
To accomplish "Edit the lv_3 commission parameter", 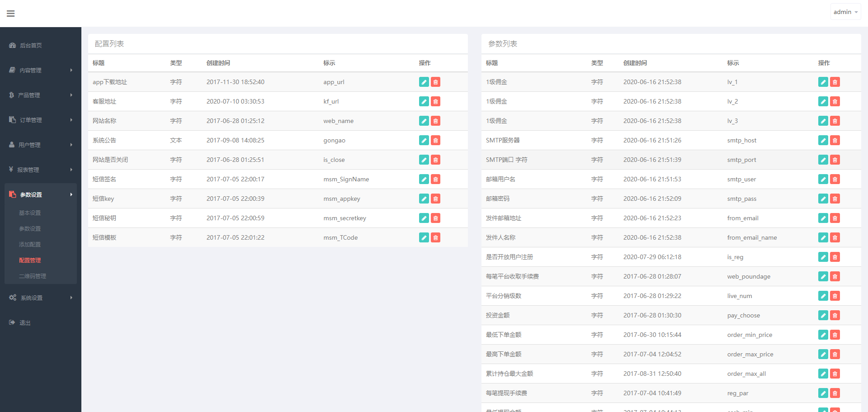I will coord(823,121).
